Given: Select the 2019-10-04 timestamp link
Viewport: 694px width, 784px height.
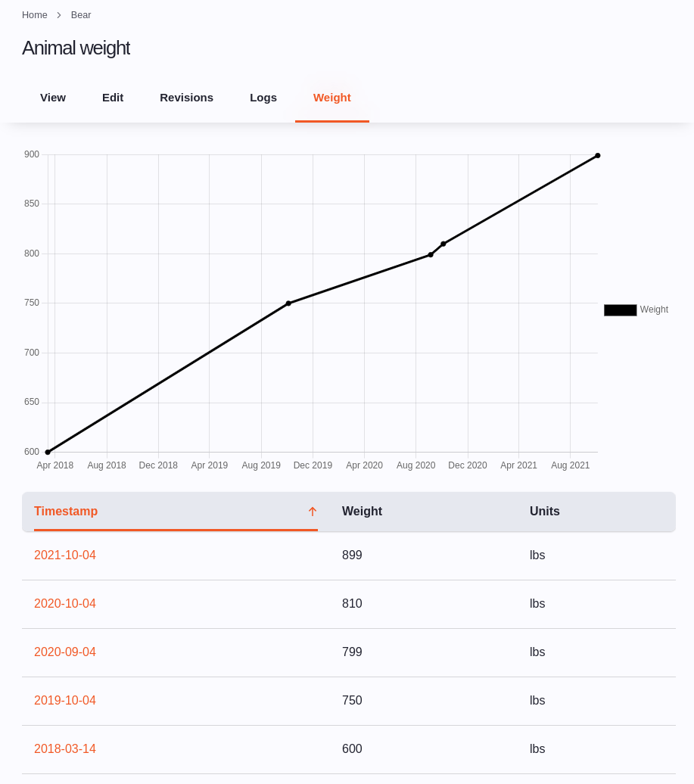Looking at the screenshot, I should click(64, 700).
